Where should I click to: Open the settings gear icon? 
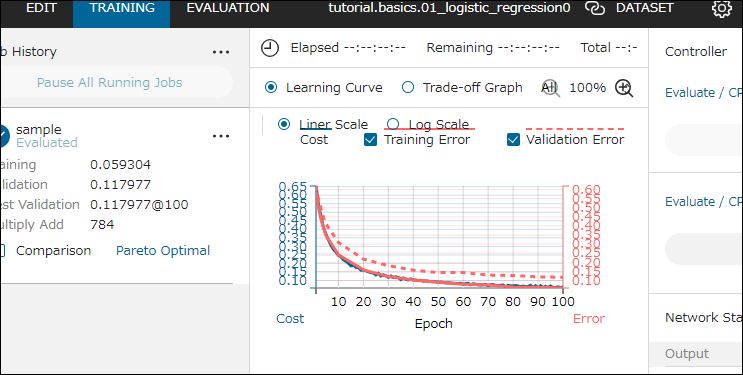(x=721, y=9)
